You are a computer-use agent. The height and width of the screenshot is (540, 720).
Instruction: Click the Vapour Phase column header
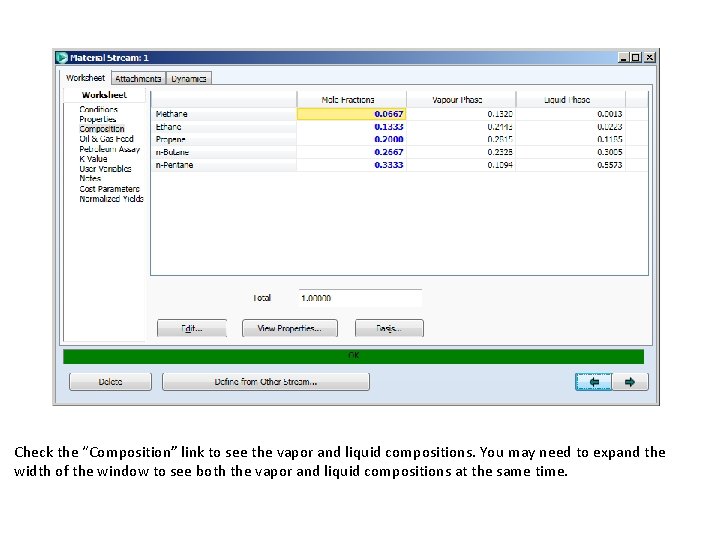tap(461, 100)
